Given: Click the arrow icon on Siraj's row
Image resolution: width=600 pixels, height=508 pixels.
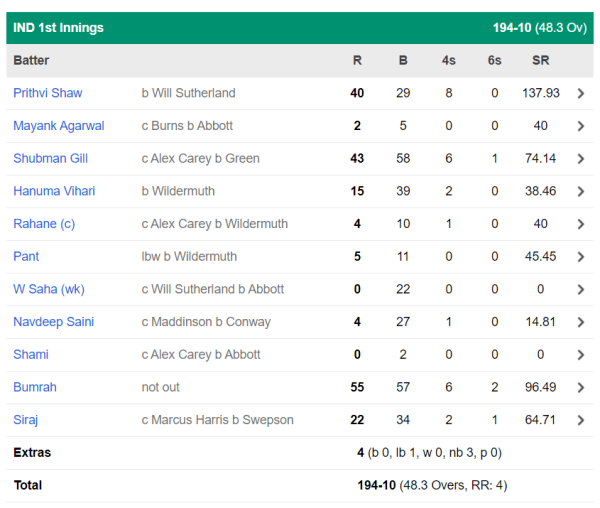Looking at the screenshot, I should [581, 420].
